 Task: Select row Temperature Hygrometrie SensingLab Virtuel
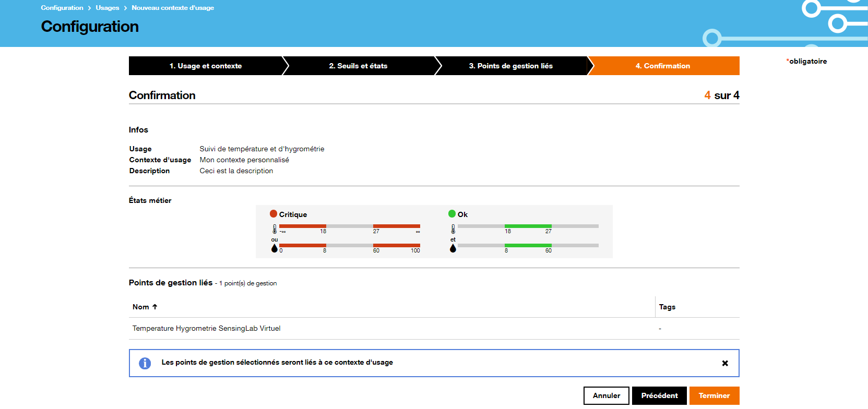click(434, 328)
